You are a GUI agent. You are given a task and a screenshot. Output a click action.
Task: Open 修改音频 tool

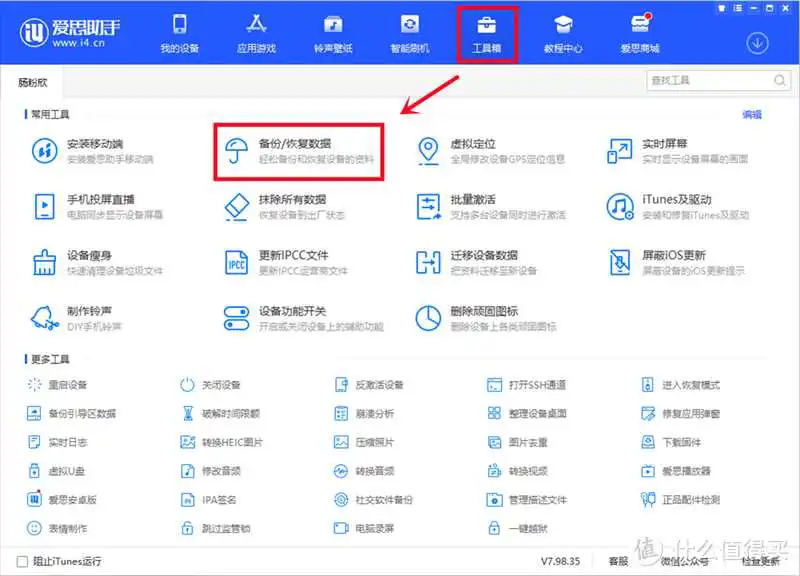[210, 471]
